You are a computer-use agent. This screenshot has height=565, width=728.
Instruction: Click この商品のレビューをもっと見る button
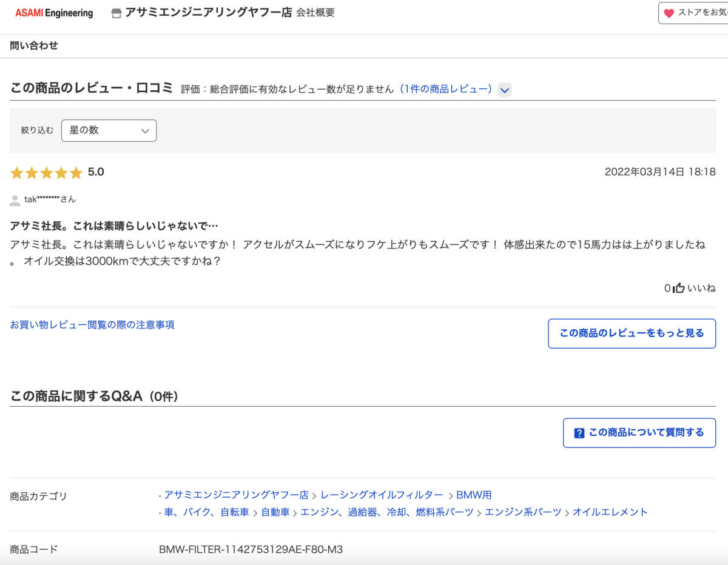pos(632,333)
